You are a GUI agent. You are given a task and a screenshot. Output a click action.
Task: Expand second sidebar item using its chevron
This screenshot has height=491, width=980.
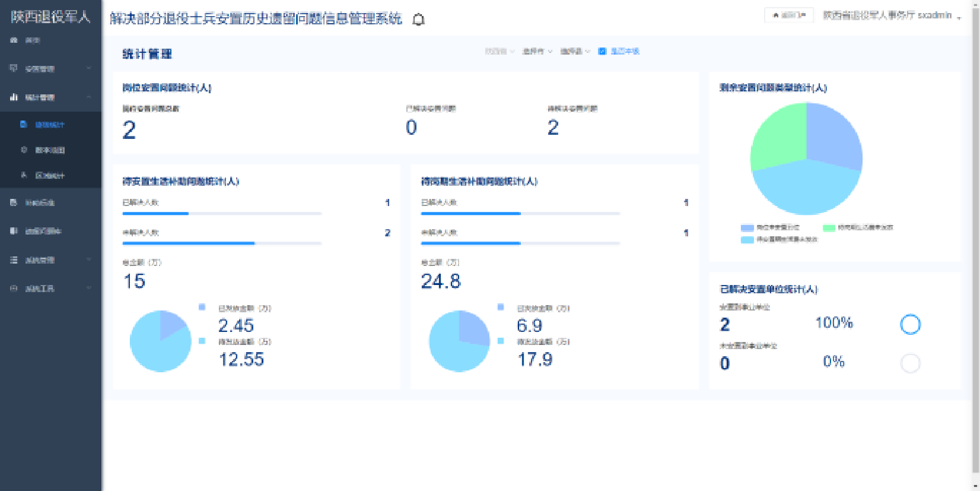tap(89, 68)
